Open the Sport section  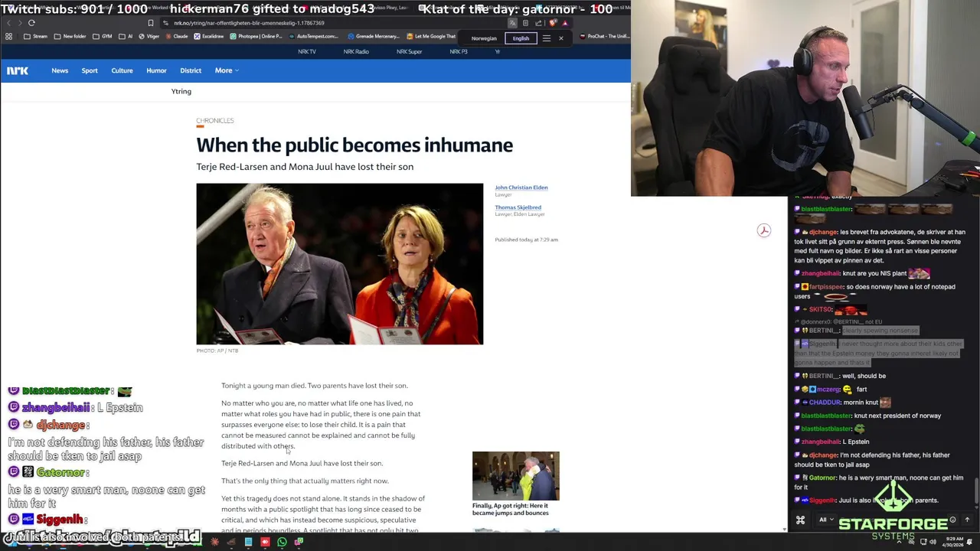90,70
